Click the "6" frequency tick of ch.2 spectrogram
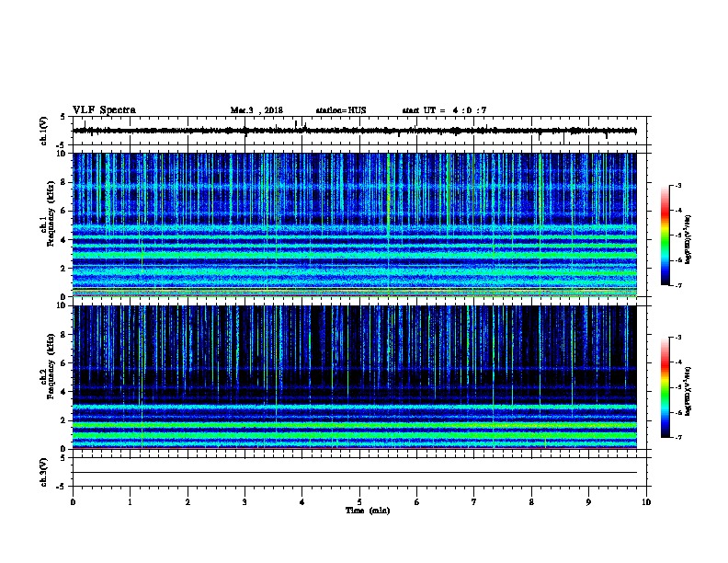The width and height of the screenshot is (728, 563). coord(63,363)
